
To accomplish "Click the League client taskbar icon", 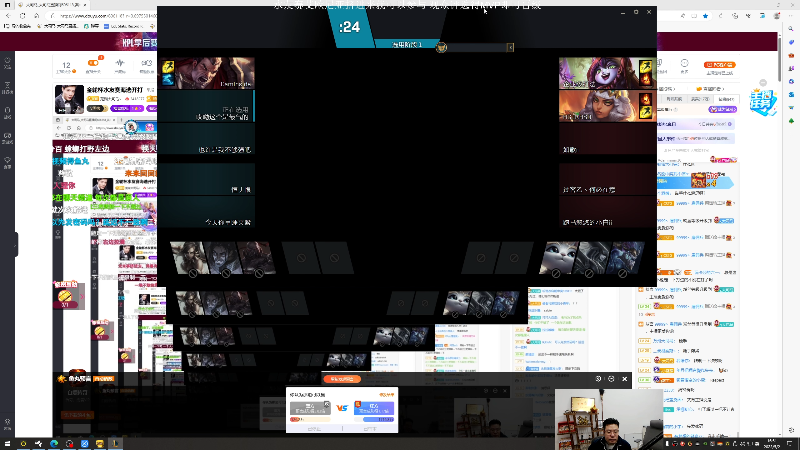I will [115, 444].
